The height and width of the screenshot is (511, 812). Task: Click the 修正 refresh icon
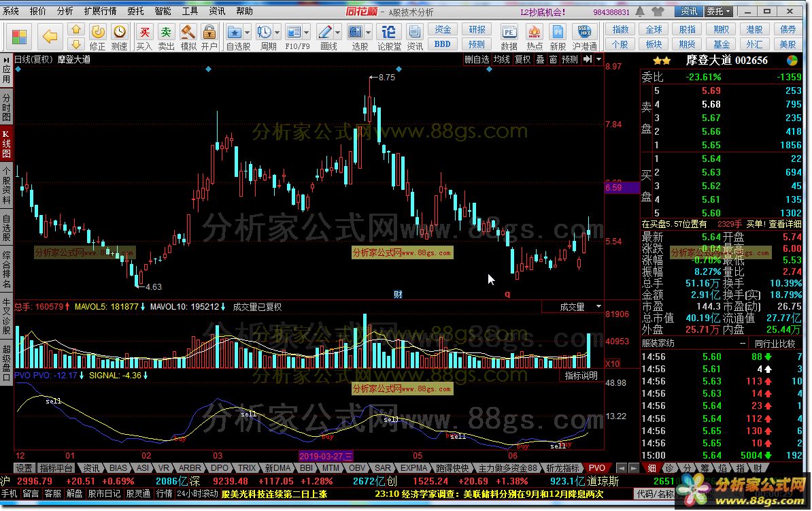click(97, 32)
